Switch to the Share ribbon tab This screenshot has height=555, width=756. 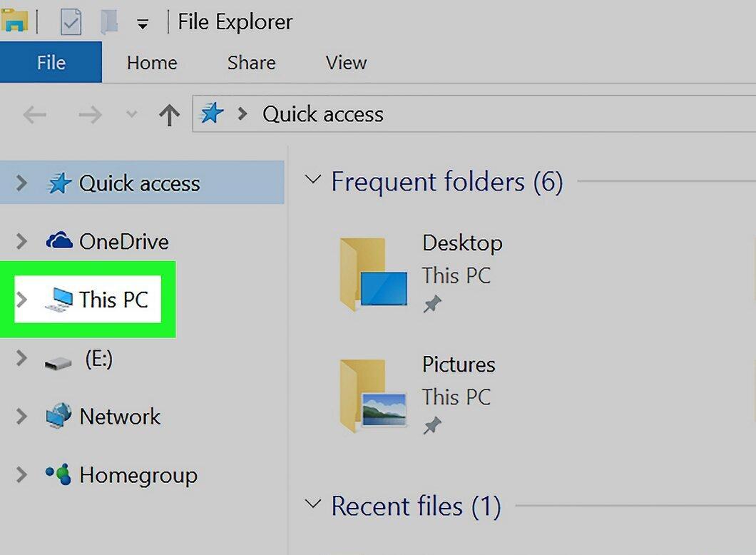pyautogui.click(x=251, y=63)
